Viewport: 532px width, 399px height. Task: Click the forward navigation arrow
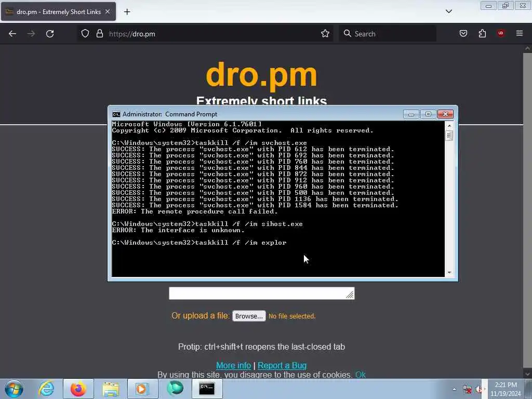tap(31, 34)
